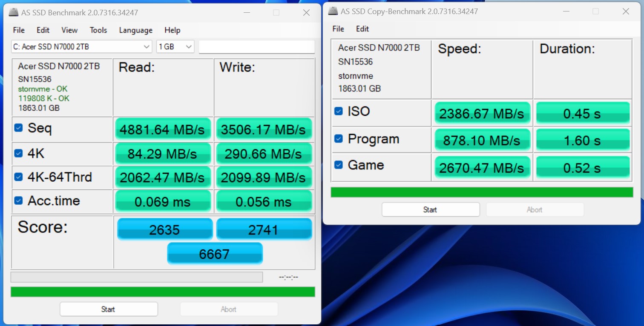Click the AS SSD Benchmark title bar icon
Image resolution: width=644 pixels, height=326 pixels.
pyautogui.click(x=14, y=13)
